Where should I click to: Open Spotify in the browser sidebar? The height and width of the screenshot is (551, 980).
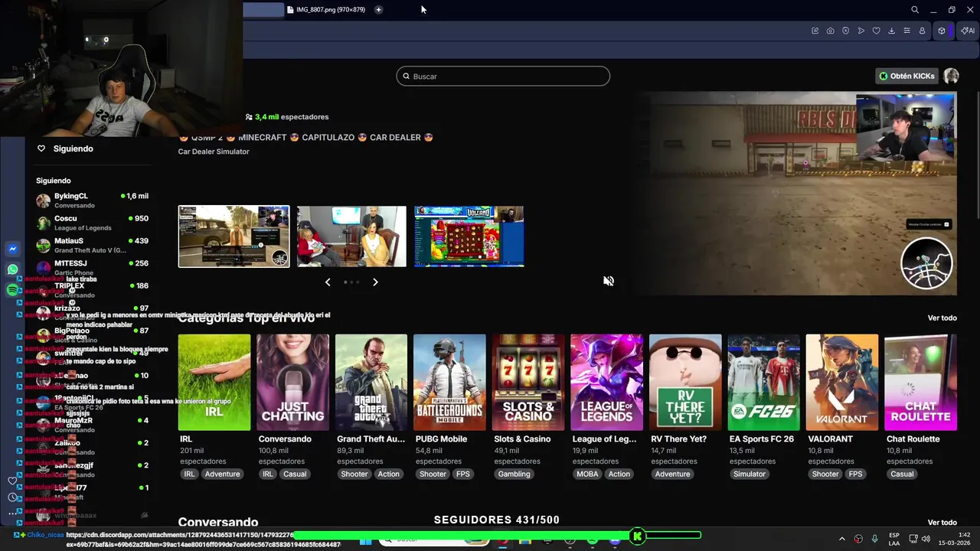(12, 290)
